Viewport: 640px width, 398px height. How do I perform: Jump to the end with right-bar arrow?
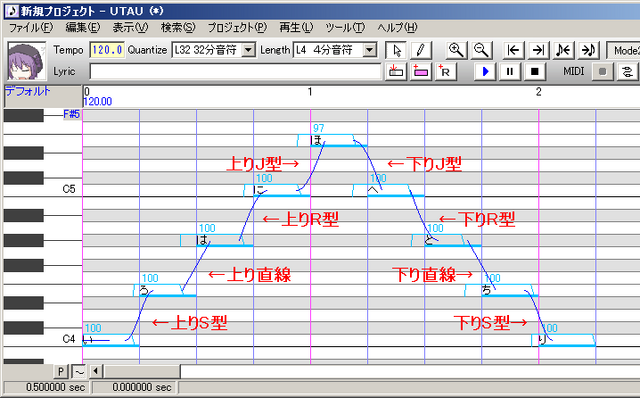click(538, 51)
